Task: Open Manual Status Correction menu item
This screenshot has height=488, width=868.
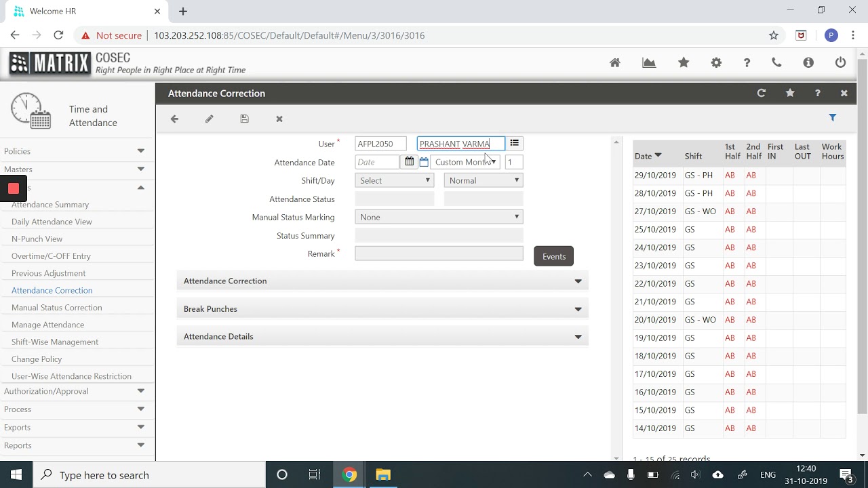Action: pos(57,308)
